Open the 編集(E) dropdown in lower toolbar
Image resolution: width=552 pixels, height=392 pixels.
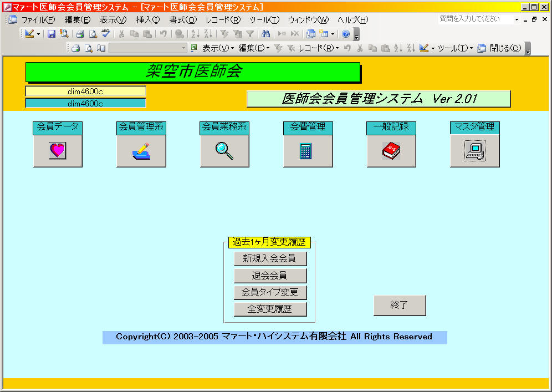tap(254, 48)
